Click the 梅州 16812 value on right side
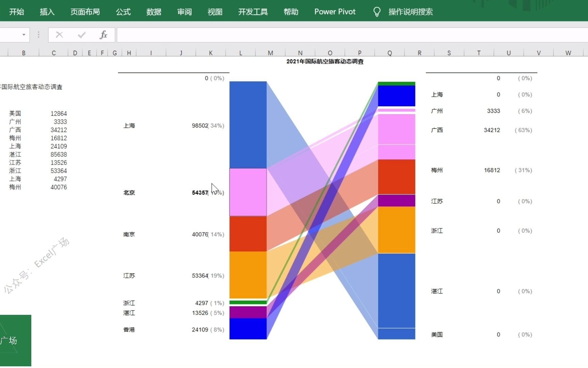 [492, 170]
